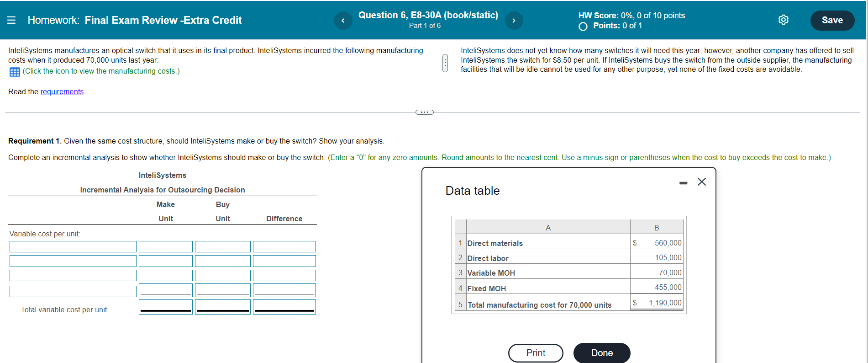The width and height of the screenshot is (868, 363).
Task: Select second variable cost label field
Action: click(73, 261)
